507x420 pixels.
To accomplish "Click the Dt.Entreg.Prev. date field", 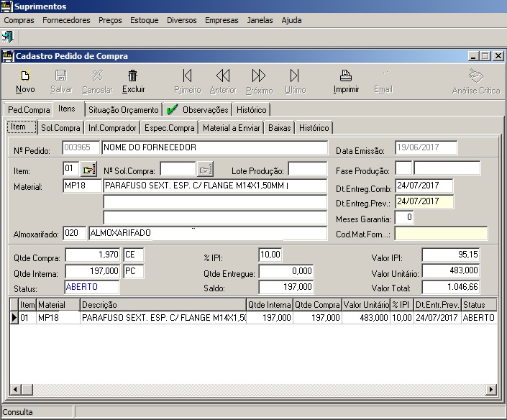I will coord(423,201).
